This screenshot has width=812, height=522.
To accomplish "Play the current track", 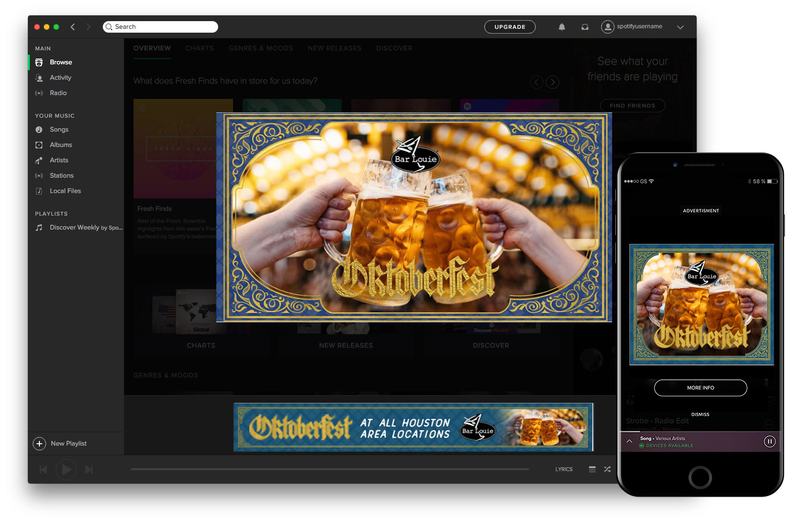I will [x=66, y=470].
